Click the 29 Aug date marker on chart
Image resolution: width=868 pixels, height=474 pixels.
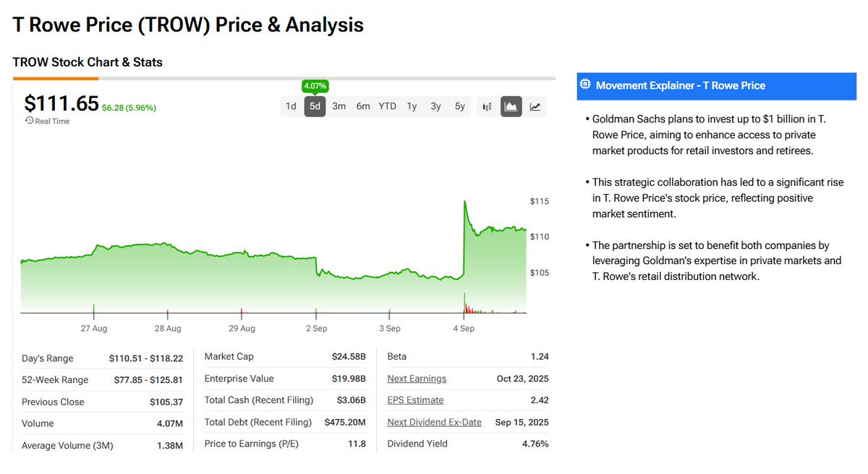pyautogui.click(x=242, y=328)
